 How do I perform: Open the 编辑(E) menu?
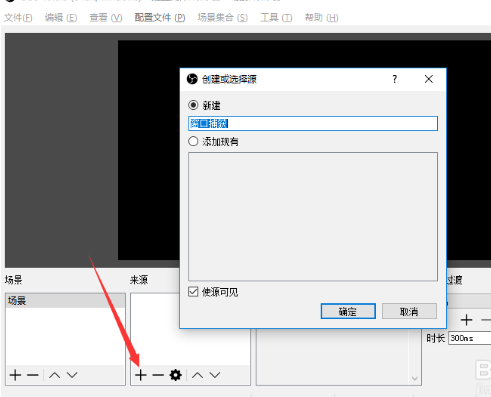(61, 17)
